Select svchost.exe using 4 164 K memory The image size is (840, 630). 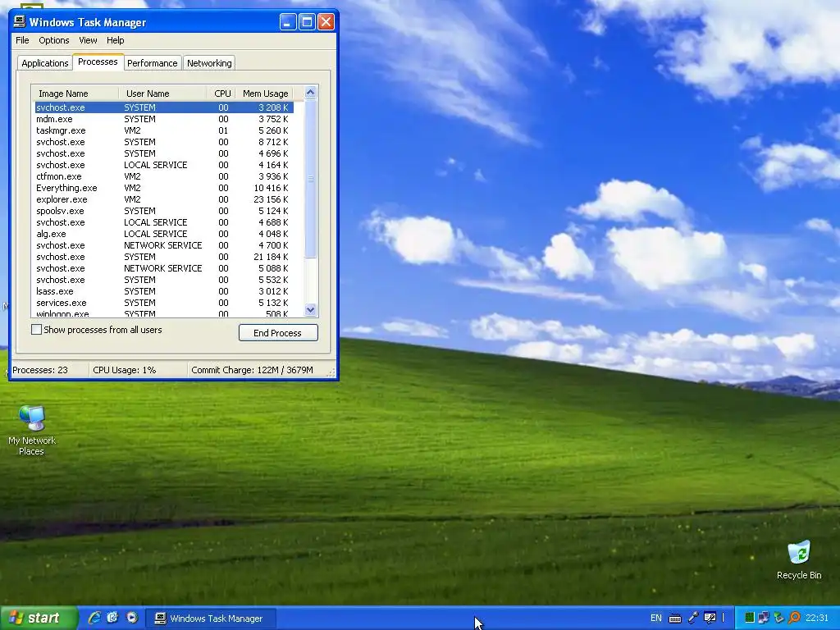(x=164, y=165)
